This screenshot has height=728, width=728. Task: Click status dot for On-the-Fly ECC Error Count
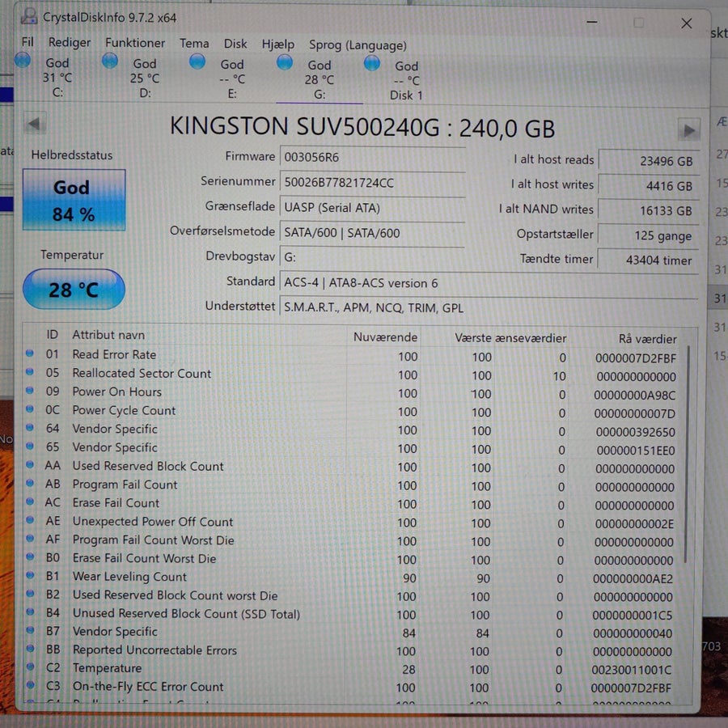click(30, 684)
